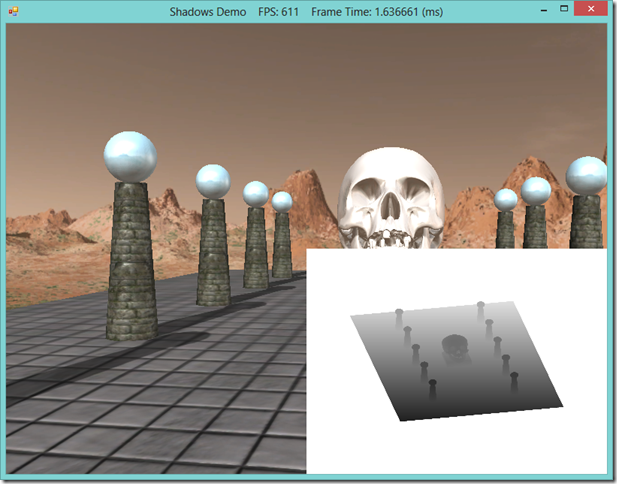This screenshot has height=484, width=617.
Task: Select the smallest, farthest sphere in the left row
Action: [x=282, y=201]
